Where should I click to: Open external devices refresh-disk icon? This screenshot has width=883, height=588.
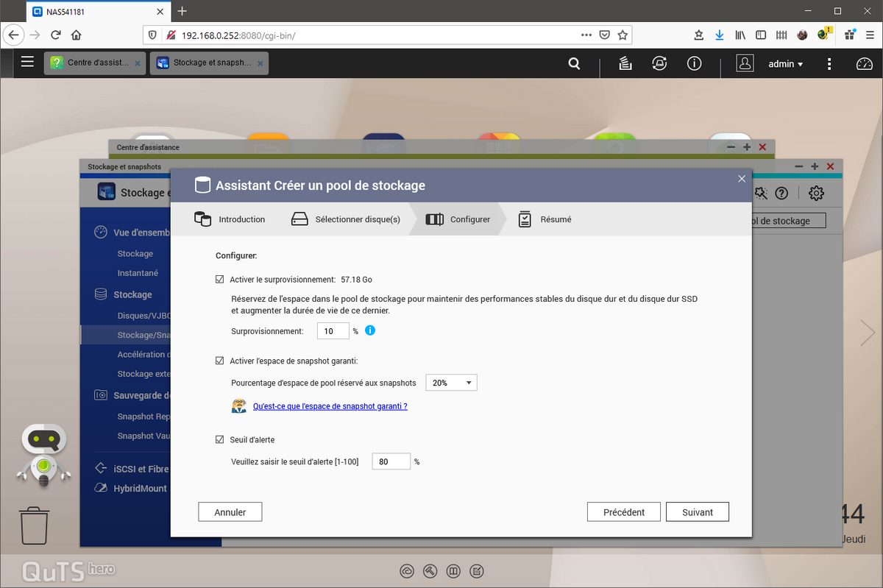[x=659, y=63]
